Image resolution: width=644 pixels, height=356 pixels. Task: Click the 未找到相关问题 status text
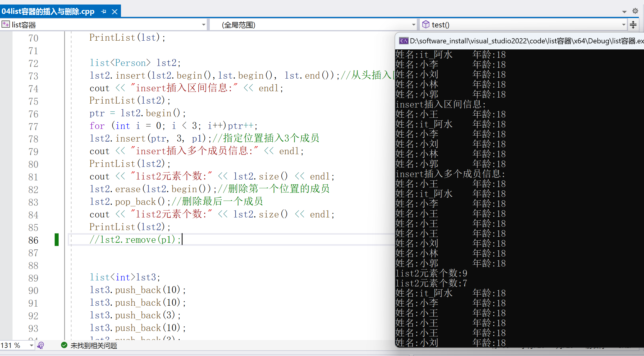tap(94, 345)
